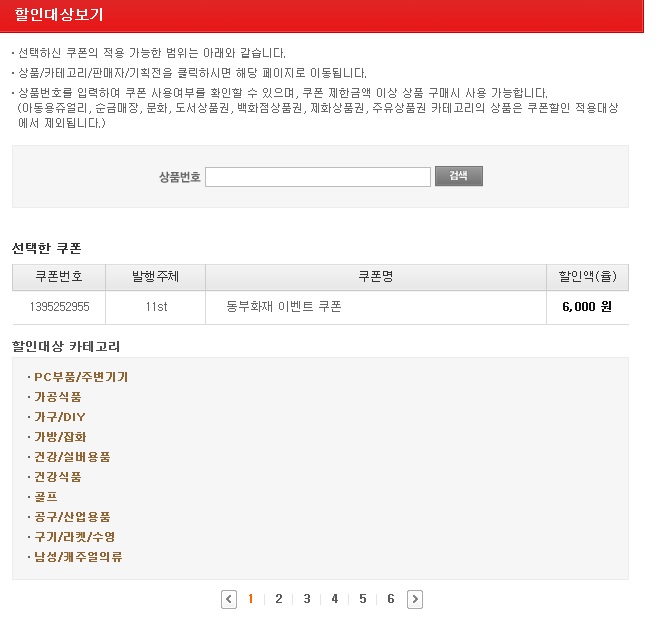Go to the 건강/실버용품 category
Image resolution: width=664 pixels, height=617 pixels.
tap(72, 457)
